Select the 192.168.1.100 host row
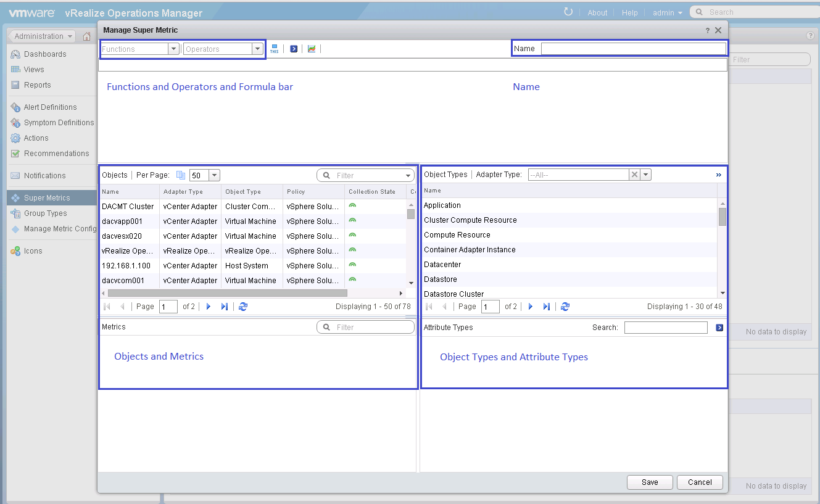Viewport: 820px width, 504px height. coord(252,265)
